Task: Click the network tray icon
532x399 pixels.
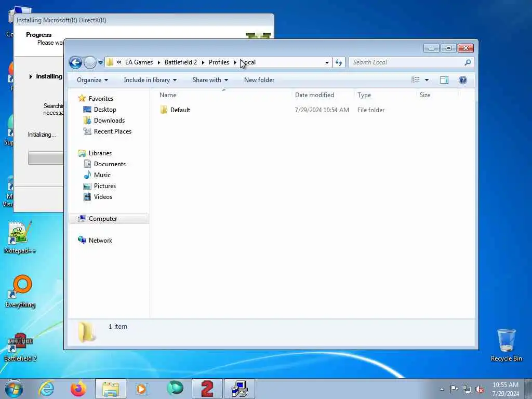Action: pos(467,389)
